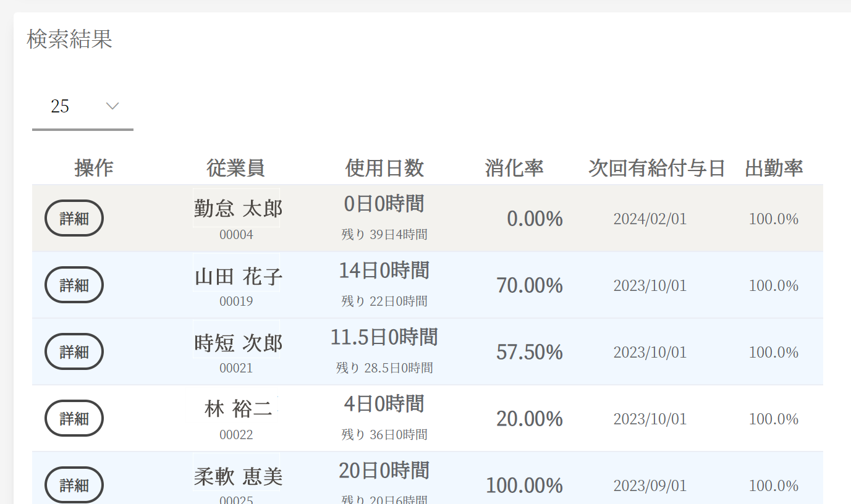
Task: Click 詳細 button for 勤怠 太郎
Action: coord(74,218)
